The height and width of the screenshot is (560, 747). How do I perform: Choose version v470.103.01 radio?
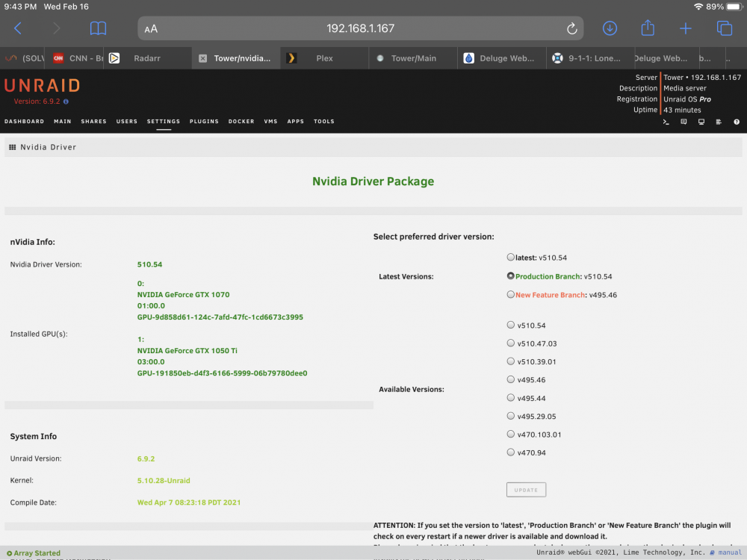[x=511, y=434]
